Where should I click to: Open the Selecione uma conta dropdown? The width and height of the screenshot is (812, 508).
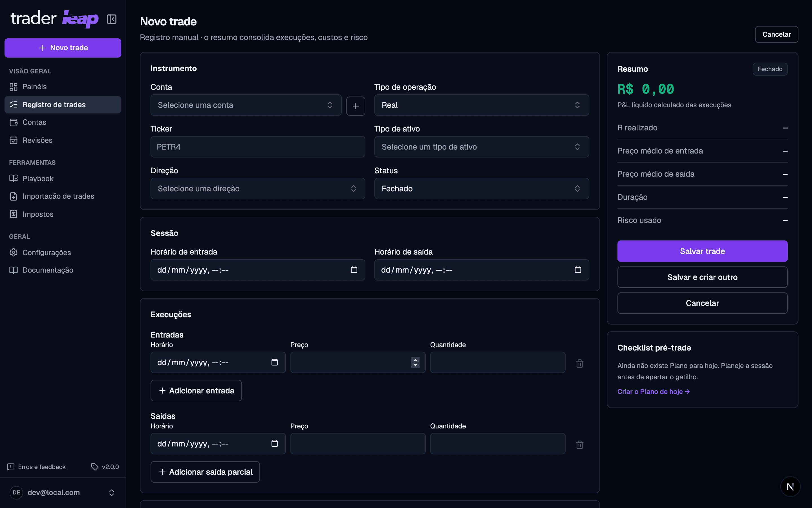[x=246, y=105]
